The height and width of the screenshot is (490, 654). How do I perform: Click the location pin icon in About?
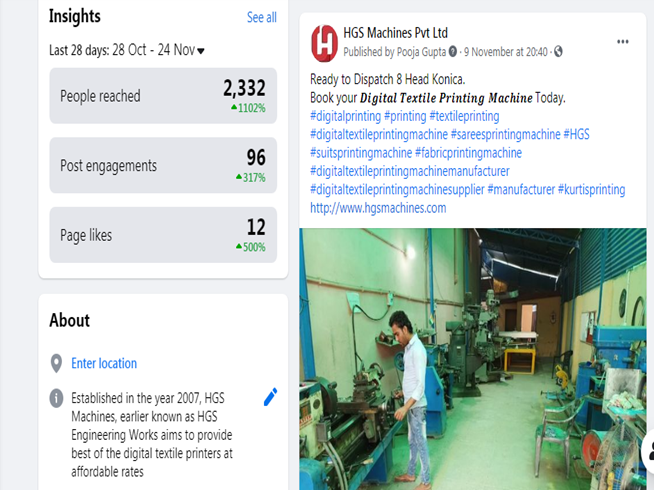[56, 364]
